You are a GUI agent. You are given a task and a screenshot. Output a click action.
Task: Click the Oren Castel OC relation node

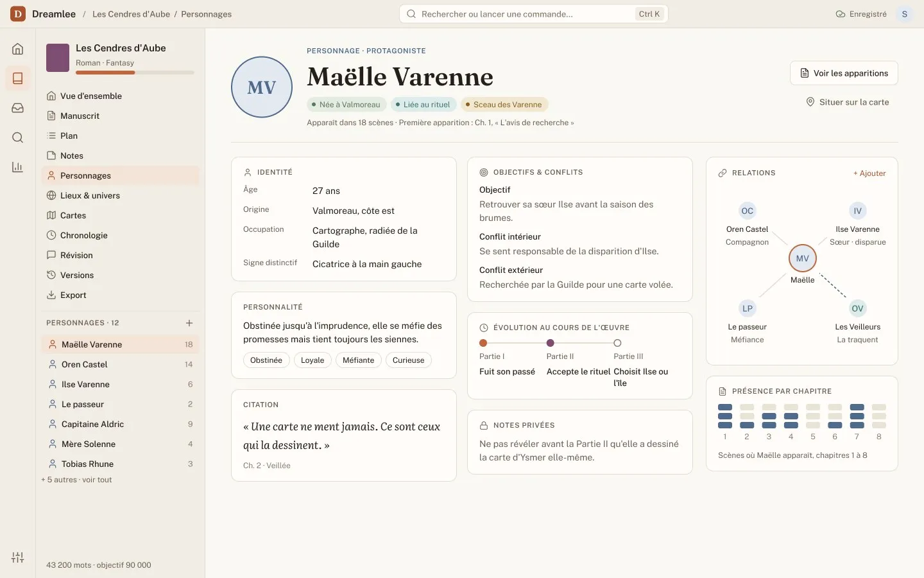point(748,211)
